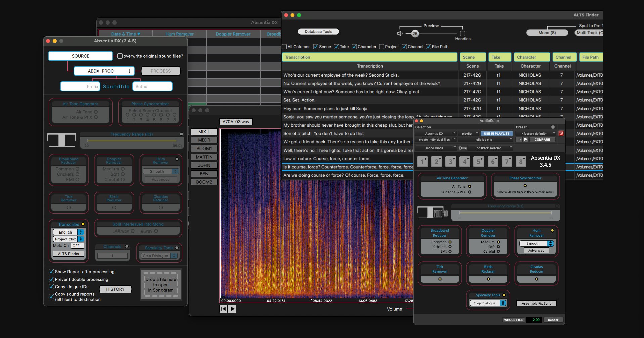Enable the All Columns checkbox
The image size is (644, 338).
(284, 47)
